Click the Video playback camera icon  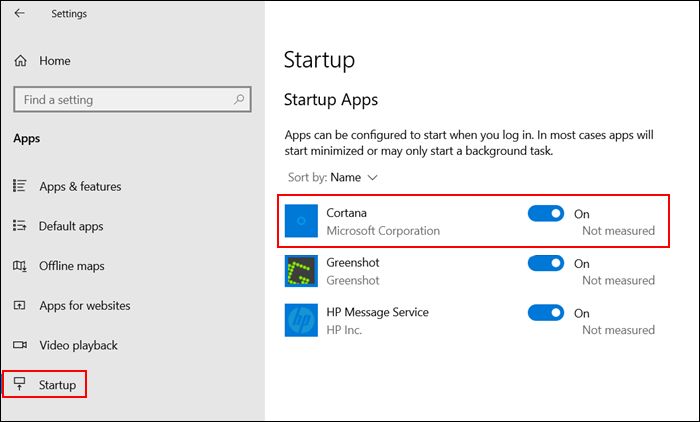(20, 345)
